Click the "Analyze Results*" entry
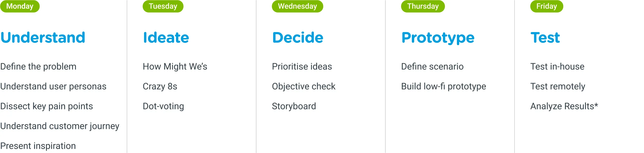Image resolution: width=644 pixels, height=153 pixels. tap(564, 106)
